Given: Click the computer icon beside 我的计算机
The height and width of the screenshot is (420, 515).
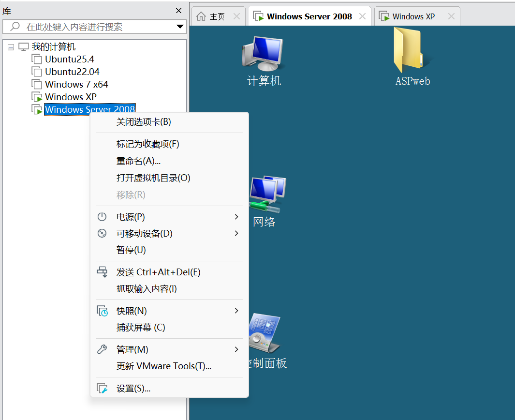Looking at the screenshot, I should (24, 46).
